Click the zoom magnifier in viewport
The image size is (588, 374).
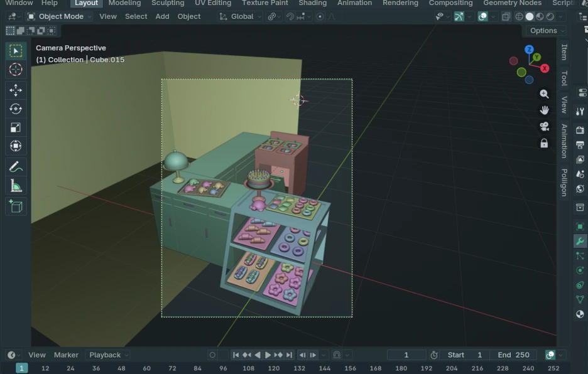(x=544, y=93)
